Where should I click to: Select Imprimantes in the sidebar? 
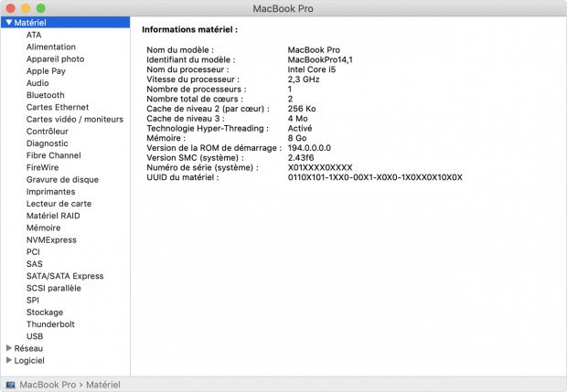(50, 192)
